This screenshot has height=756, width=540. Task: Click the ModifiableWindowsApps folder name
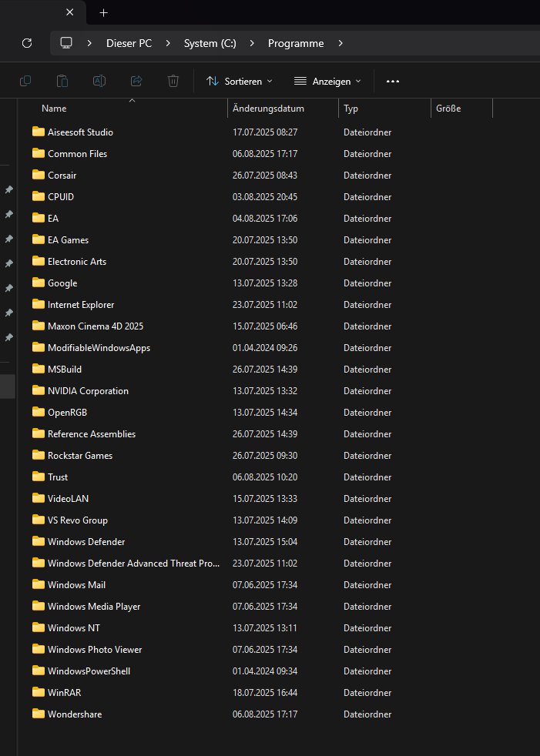pos(99,348)
